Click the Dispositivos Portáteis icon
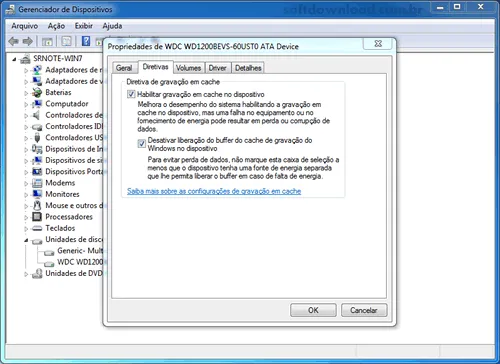Image resolution: width=500 pixels, height=364 pixels. tap(37, 171)
